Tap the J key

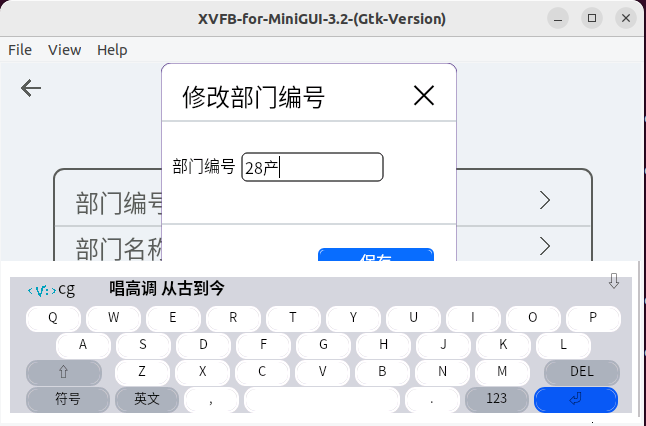pos(443,345)
